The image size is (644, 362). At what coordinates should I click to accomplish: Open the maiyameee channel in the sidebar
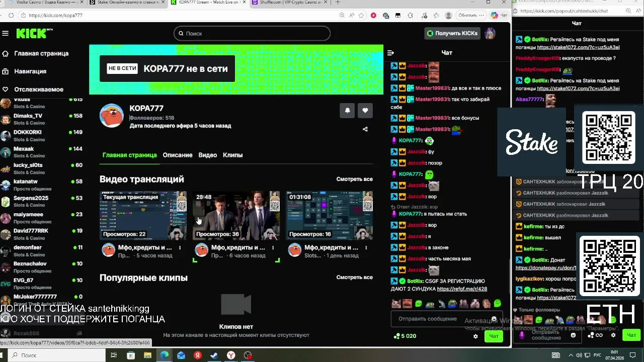coord(42,218)
